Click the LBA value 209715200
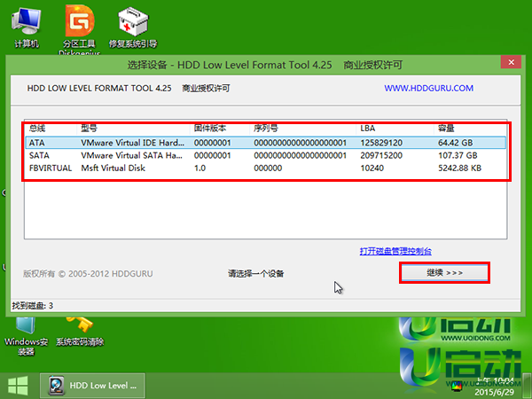 pyautogui.click(x=381, y=155)
